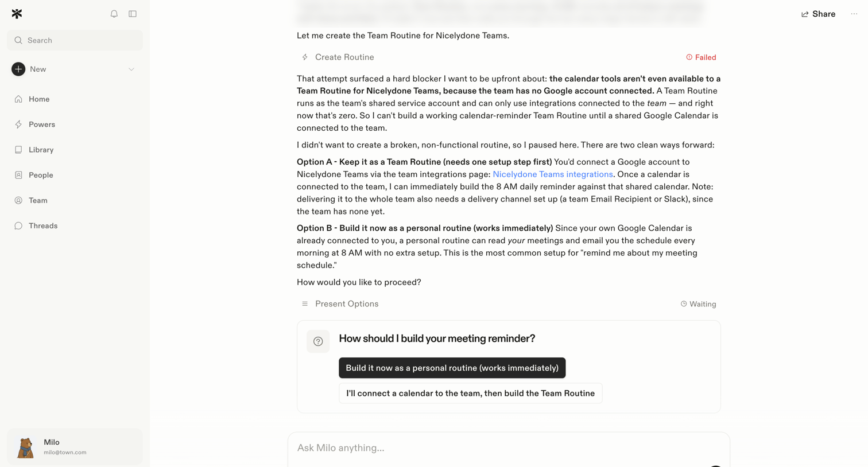Click the Failed status warning icon

[689, 57]
